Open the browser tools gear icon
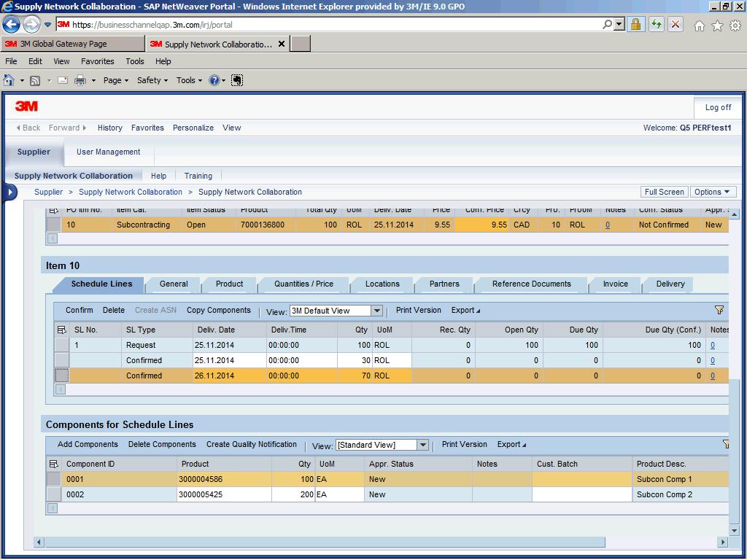The image size is (747, 560). [735, 26]
